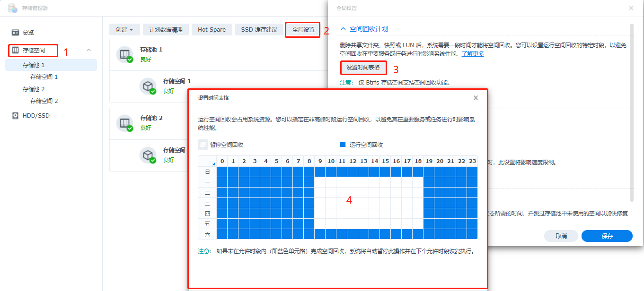The height and width of the screenshot is (291, 644).
Task: Select the 总览 overview icon in sidebar
Action: 16,32
